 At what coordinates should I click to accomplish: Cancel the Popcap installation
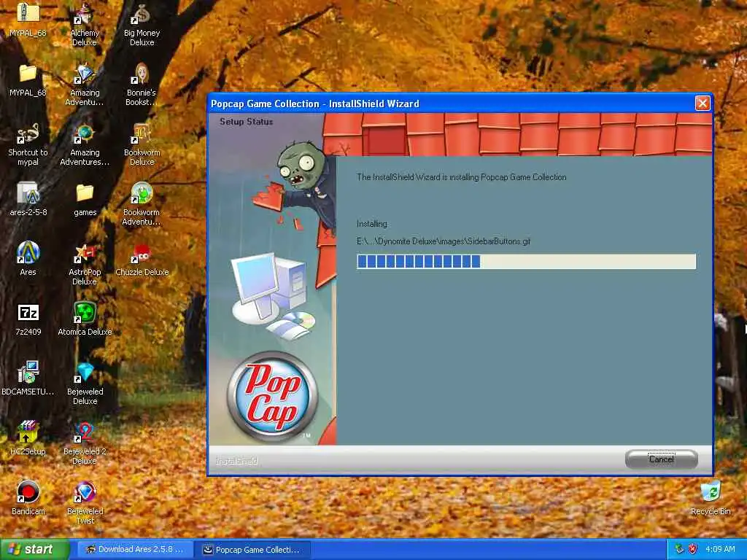661,459
